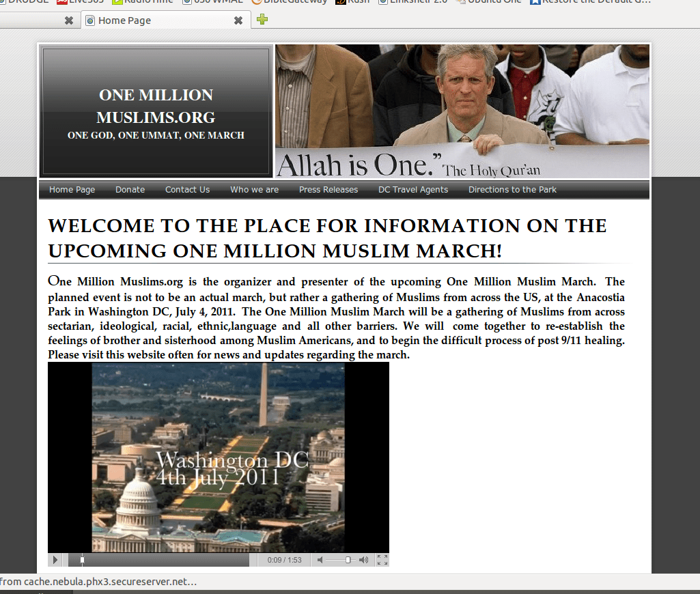This screenshot has height=594, width=700.
Task: Click the ONE MILLION MUSLIMS.ORG logo banner
Action: [x=156, y=111]
